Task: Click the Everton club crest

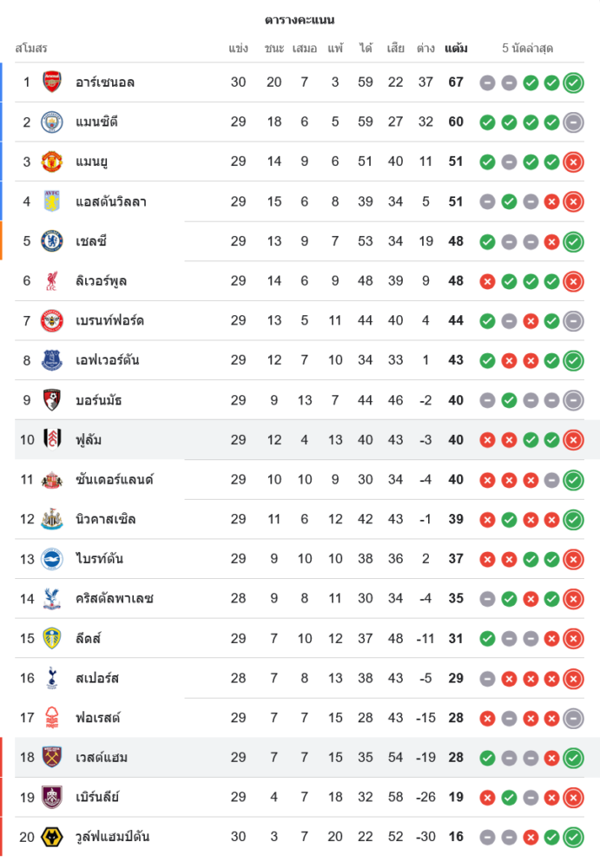Action: 52,360
